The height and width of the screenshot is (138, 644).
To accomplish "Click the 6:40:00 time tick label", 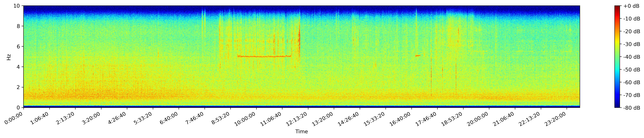I will tap(169, 118).
